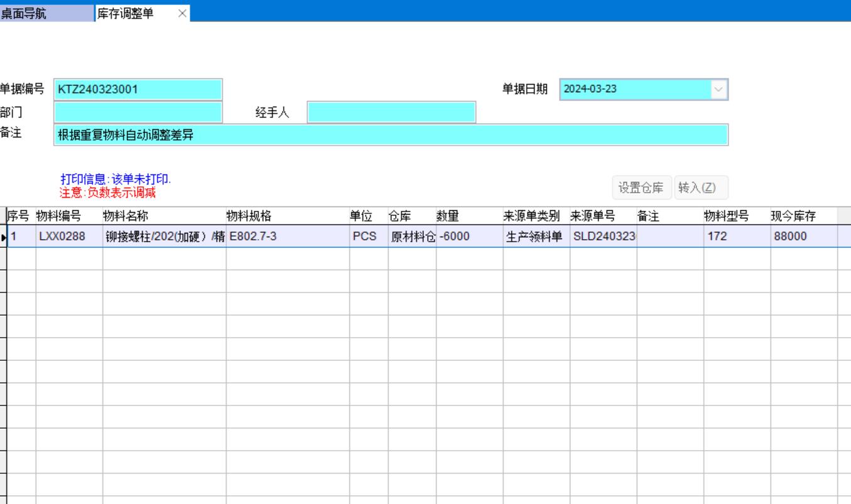
Task: Click the 生产领料单 source type cell
Action: pos(536,237)
